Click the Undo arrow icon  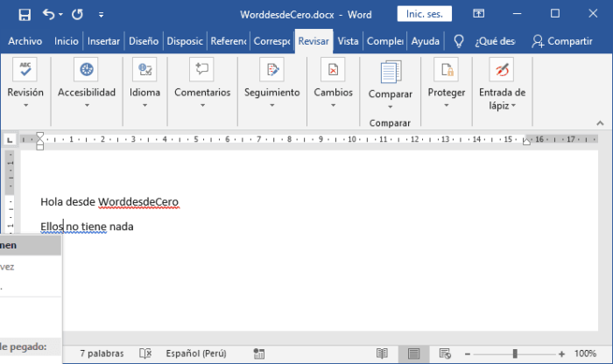[48, 15]
